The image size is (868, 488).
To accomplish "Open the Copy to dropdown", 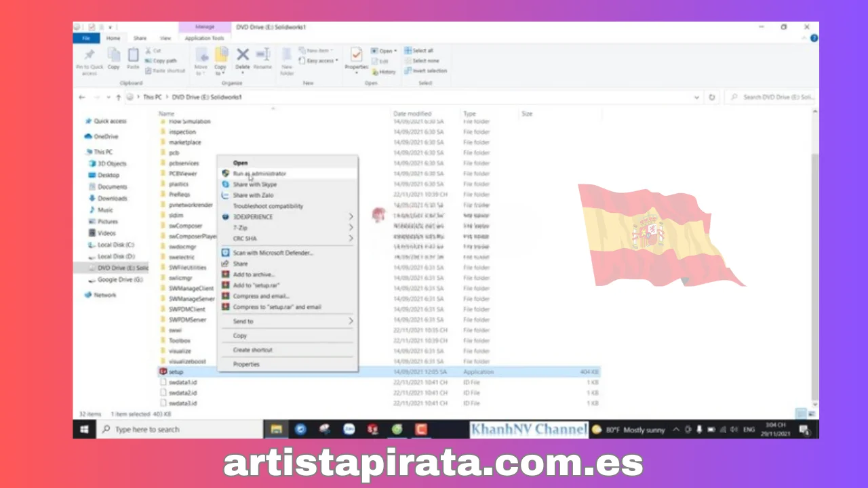I will click(x=220, y=62).
